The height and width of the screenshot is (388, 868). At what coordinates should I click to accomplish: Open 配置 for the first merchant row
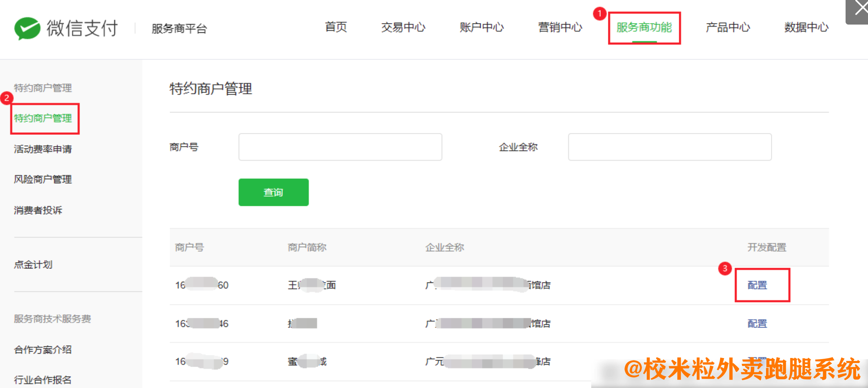(x=757, y=285)
